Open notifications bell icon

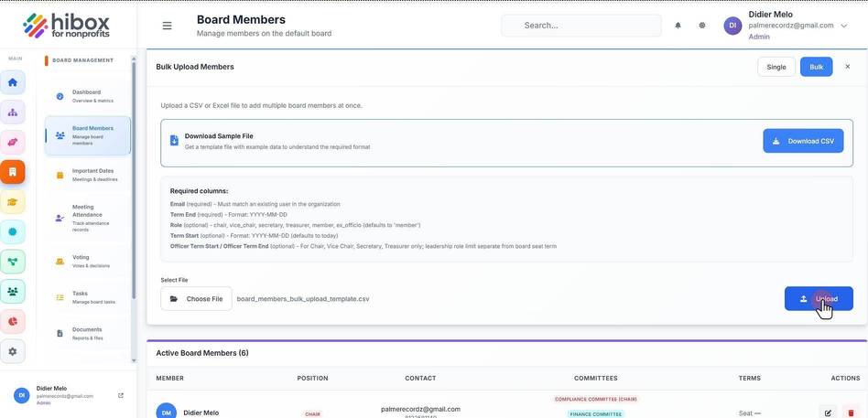pyautogui.click(x=678, y=26)
